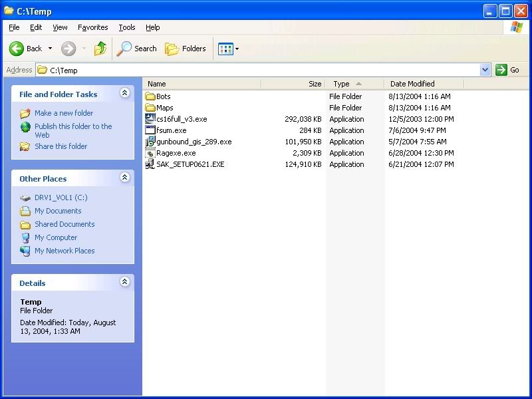Click the Go button
The height and width of the screenshot is (399, 532).
pyautogui.click(x=508, y=70)
